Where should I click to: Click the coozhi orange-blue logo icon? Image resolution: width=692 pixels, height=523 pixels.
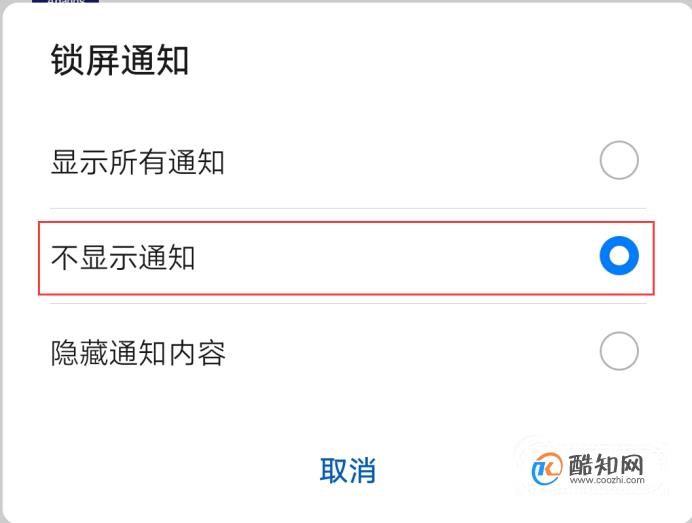547,469
